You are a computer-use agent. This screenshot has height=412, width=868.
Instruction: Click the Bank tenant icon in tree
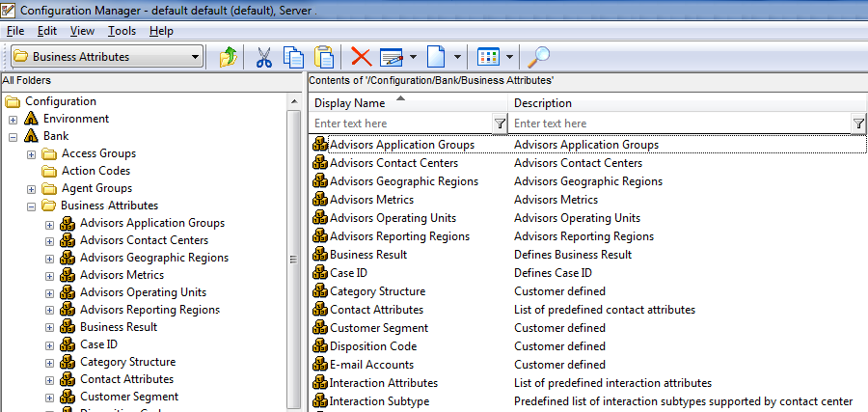31,136
